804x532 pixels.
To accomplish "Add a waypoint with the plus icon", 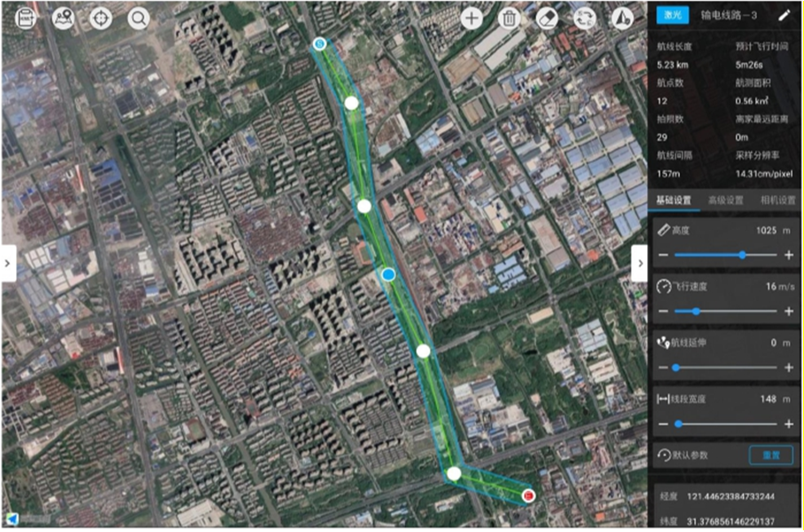I will pos(472,19).
